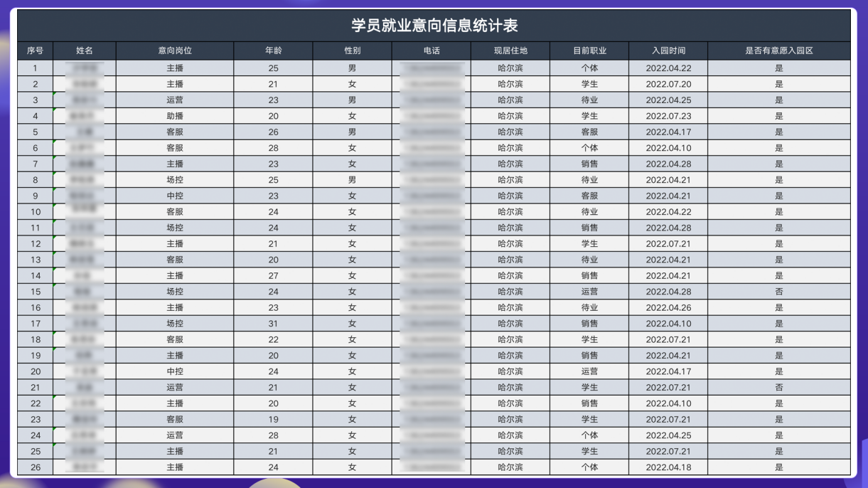The width and height of the screenshot is (868, 488).
Task: Click the 序号 column header
Action: [35, 51]
